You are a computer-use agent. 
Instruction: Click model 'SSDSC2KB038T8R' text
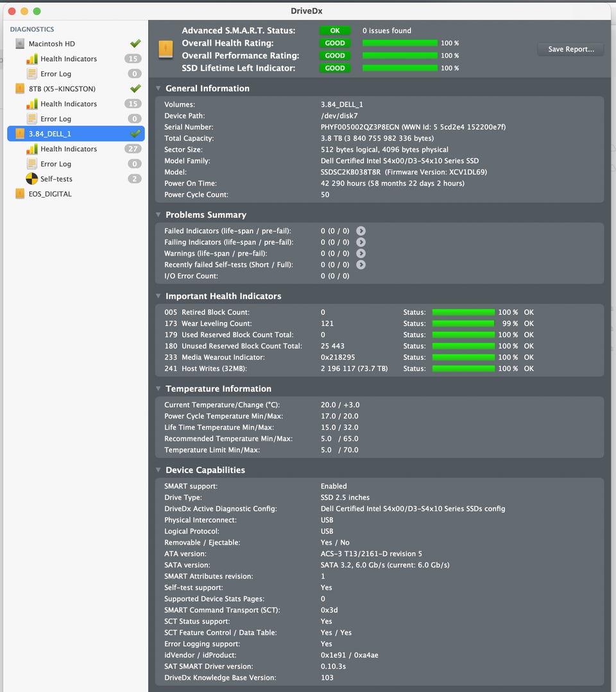tap(350, 172)
